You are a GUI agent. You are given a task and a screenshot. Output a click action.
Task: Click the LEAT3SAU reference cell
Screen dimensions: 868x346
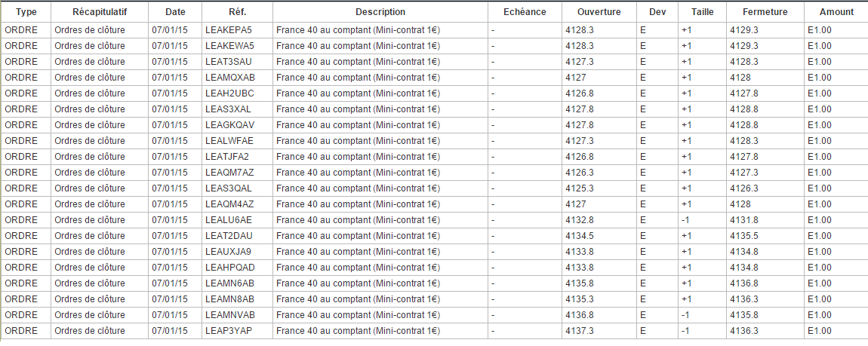(229, 62)
